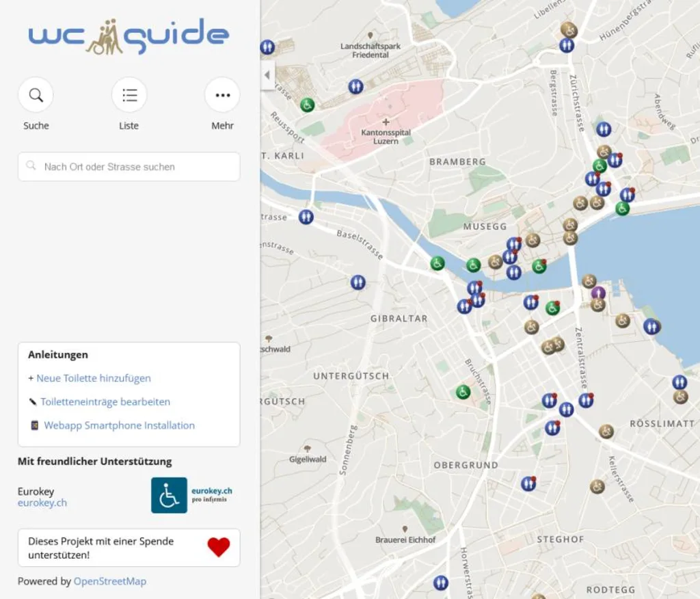
Task: Click the wc-guide logo
Action: 129,38
